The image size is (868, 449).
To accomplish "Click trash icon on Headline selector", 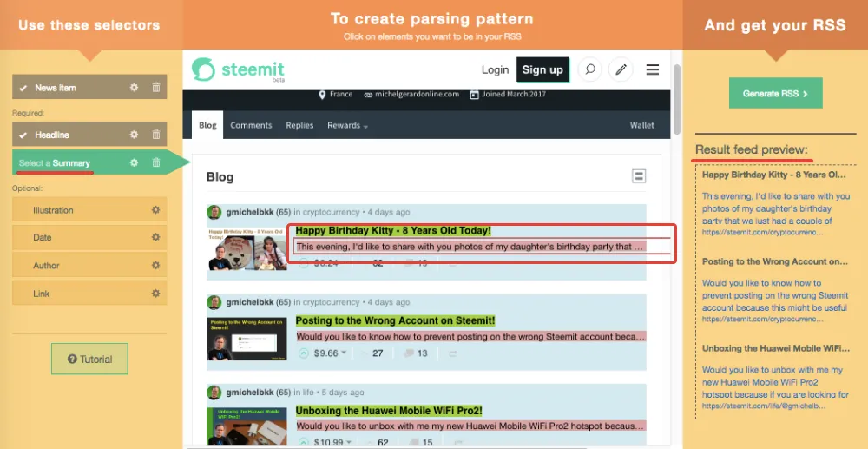I will (x=156, y=135).
